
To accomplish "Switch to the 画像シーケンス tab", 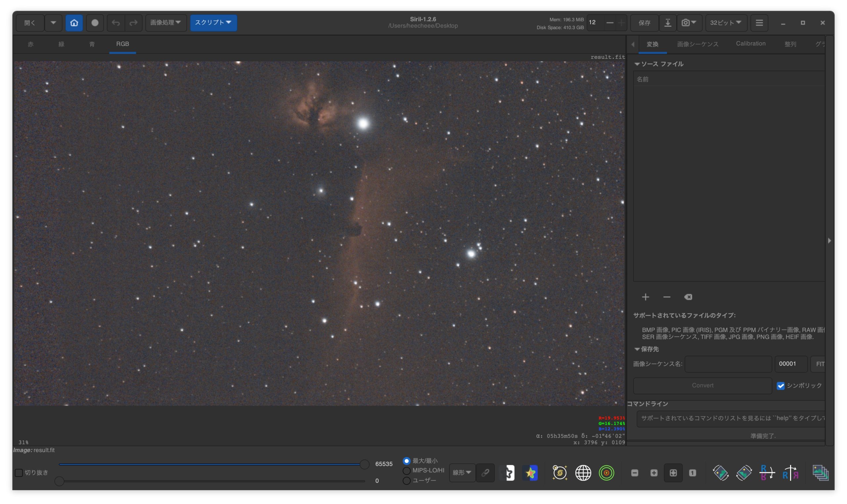I will [697, 44].
